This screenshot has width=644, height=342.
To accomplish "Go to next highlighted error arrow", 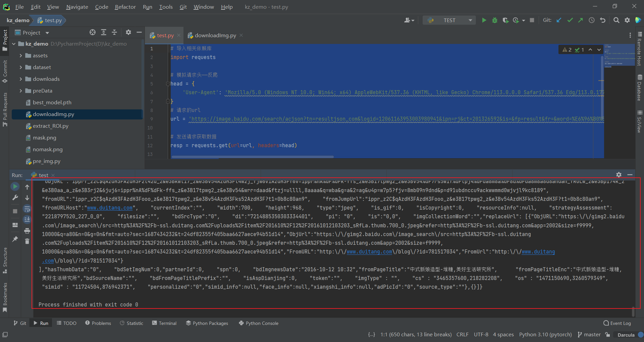I will (x=599, y=50).
